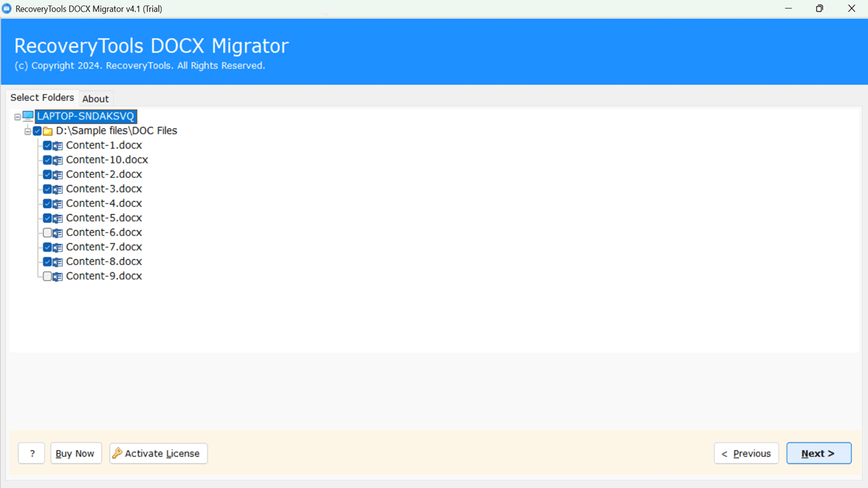Select the Content-8.docx file name

tap(104, 262)
